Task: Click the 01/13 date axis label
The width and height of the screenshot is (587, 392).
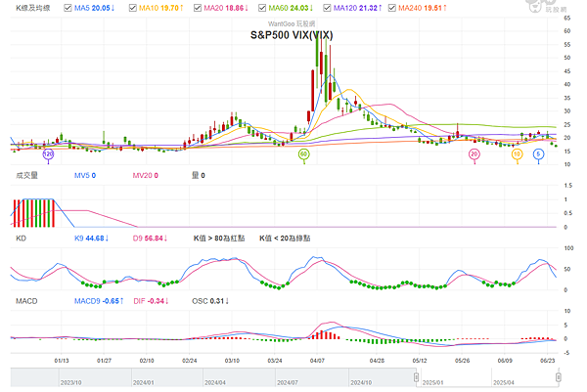Action: click(62, 361)
